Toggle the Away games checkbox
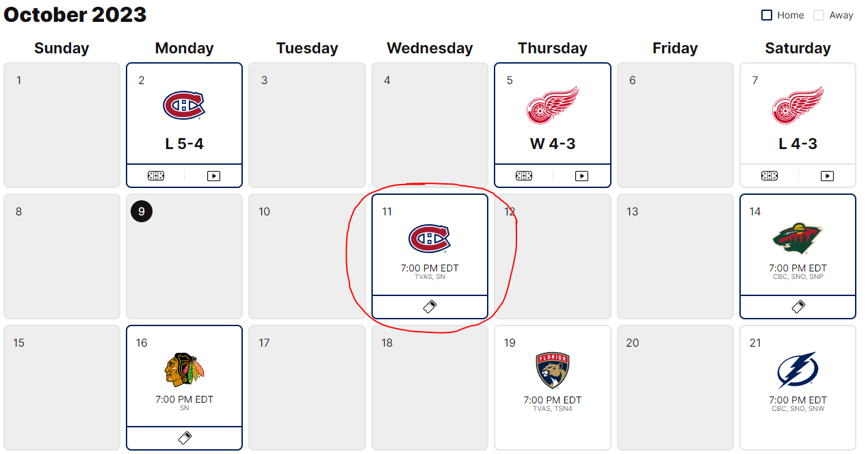Image resolution: width=868 pixels, height=454 pixels. [x=819, y=15]
